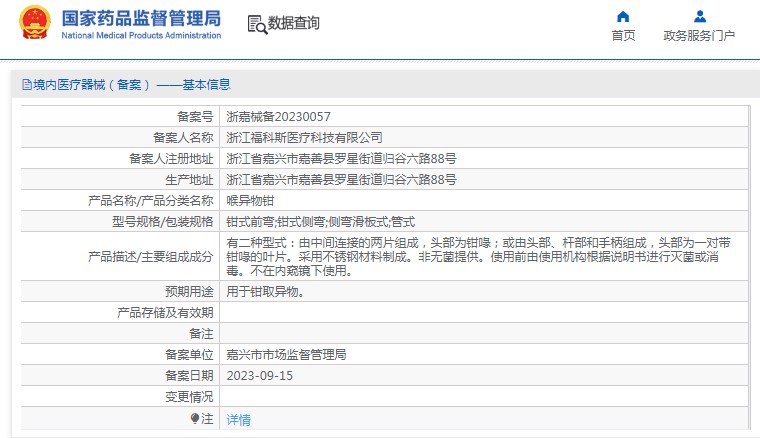
Task: Click the model spec value 钳式前弯;钳式侧弯
Action: tap(320, 222)
